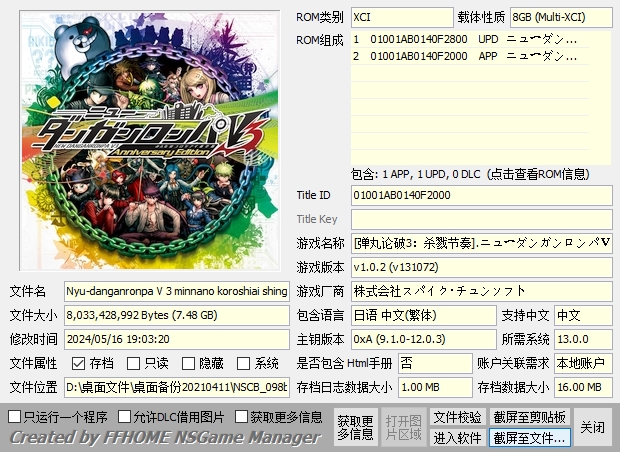The height and width of the screenshot is (452, 620).
Task: Toggle the 存档 file attribute checkbox
Action: click(78, 364)
